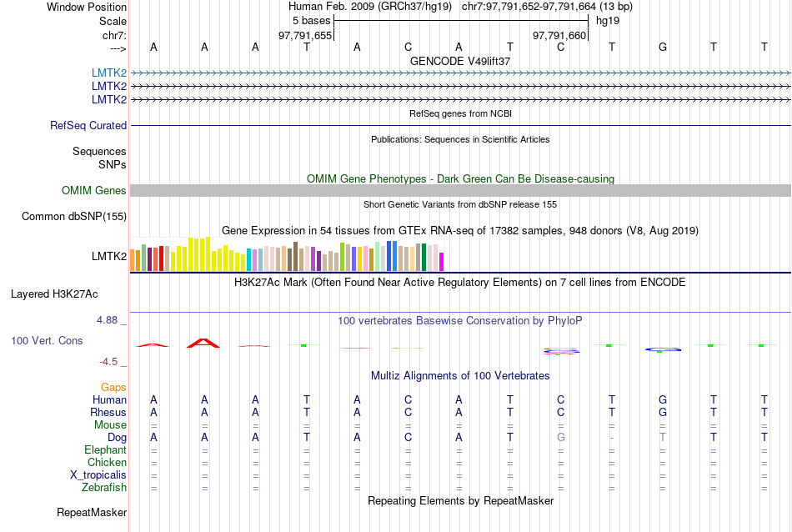Viewport: 792px width, 532px height.
Task: Click the RepeatMasker track label
Action: click(92, 512)
